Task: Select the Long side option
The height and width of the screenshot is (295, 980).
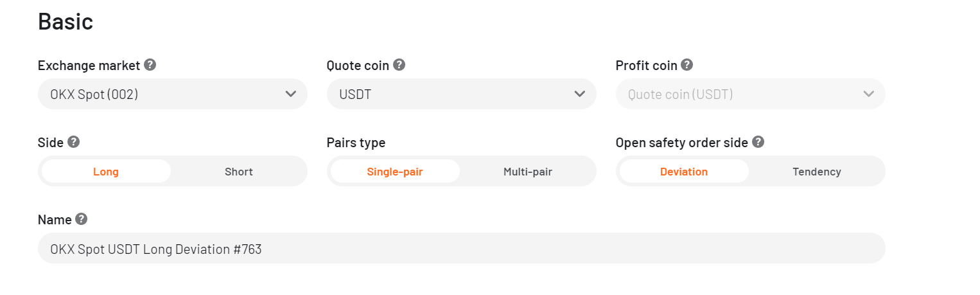Action: click(106, 172)
